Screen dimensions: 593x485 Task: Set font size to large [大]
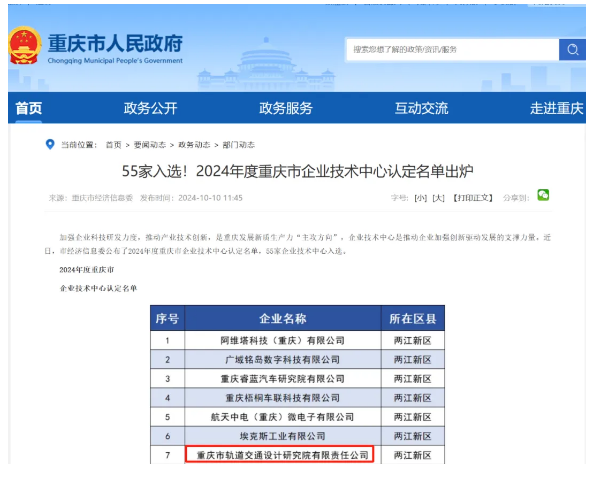[438, 198]
